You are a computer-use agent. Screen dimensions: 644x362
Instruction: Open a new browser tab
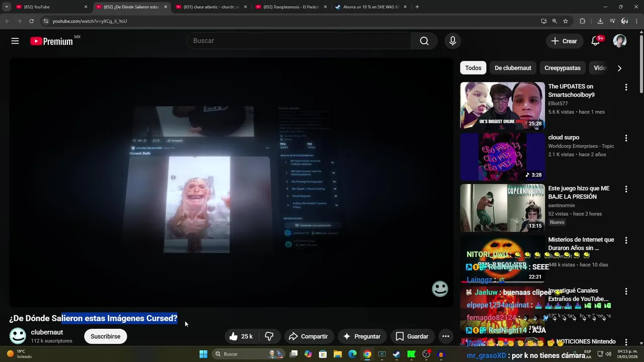[x=417, y=7]
